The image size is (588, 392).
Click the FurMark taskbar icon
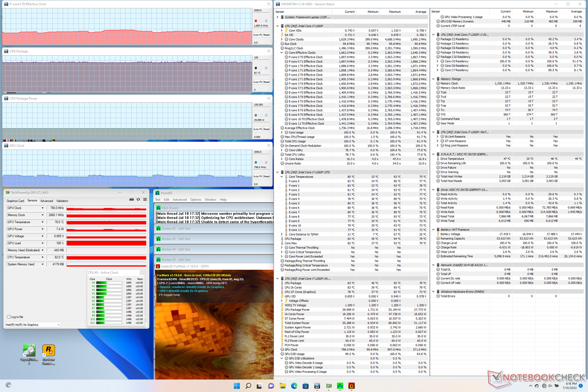point(351,386)
